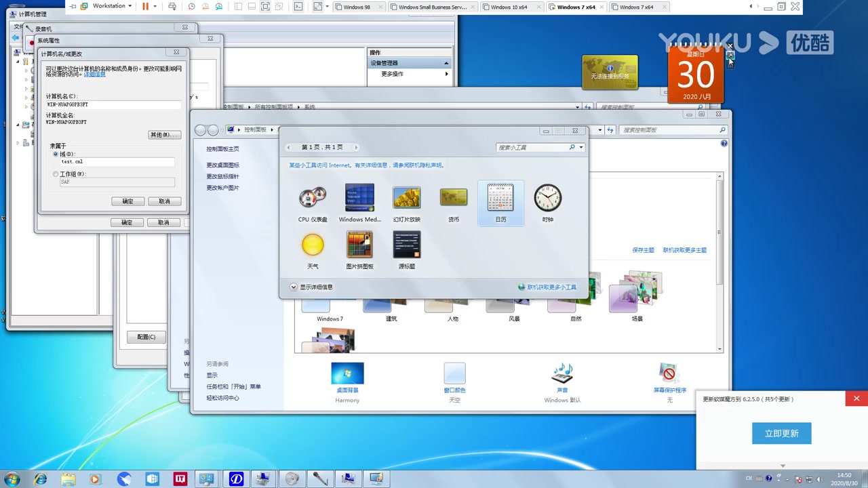Click the help icon in personalization window
868x488 pixels.
[724, 143]
